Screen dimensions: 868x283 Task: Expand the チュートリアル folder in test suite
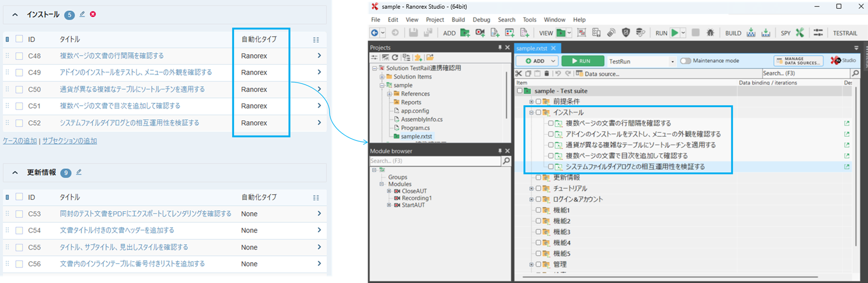pos(531,188)
